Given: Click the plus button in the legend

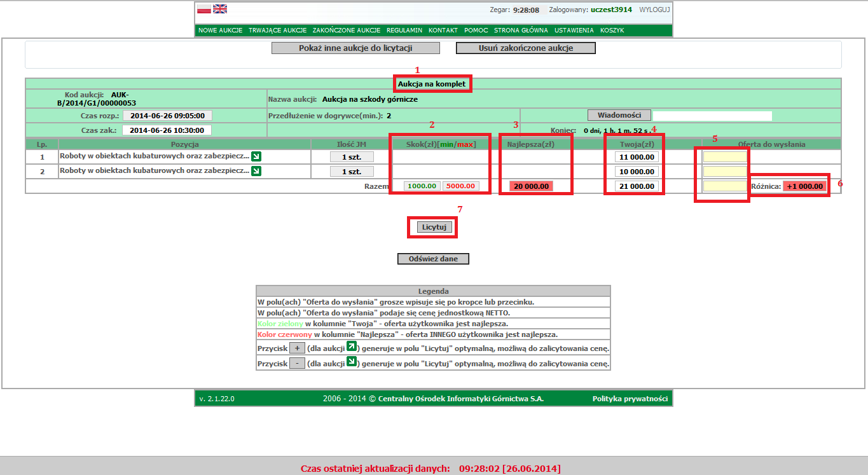Looking at the screenshot, I should (297, 348).
